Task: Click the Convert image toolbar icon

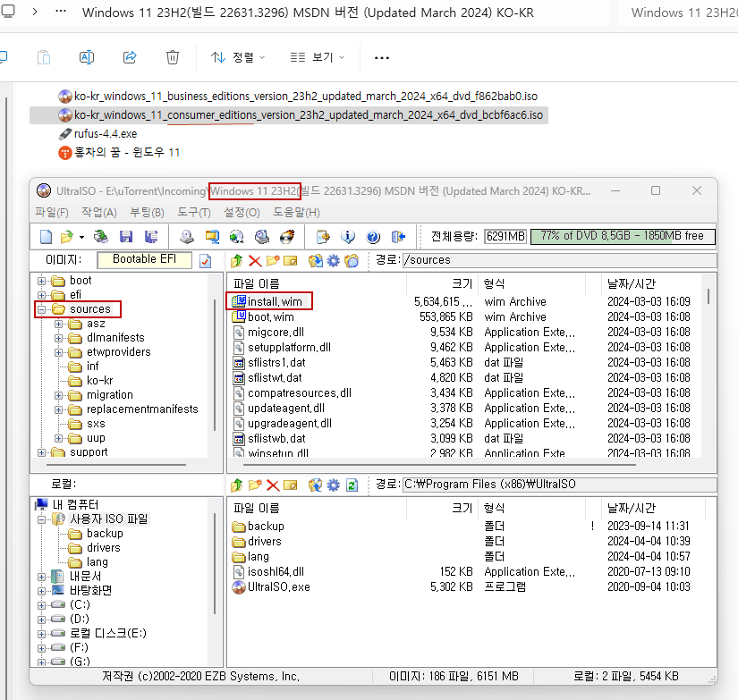Action: [237, 237]
